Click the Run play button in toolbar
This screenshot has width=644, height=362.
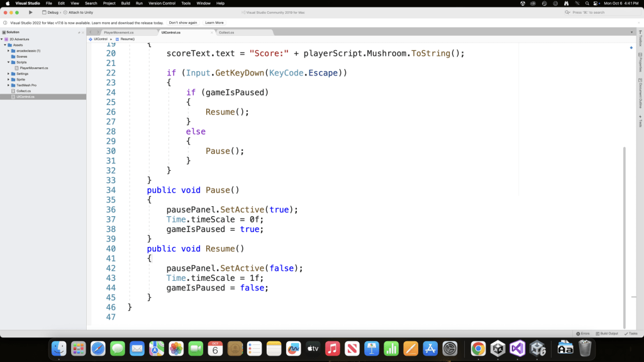click(30, 12)
